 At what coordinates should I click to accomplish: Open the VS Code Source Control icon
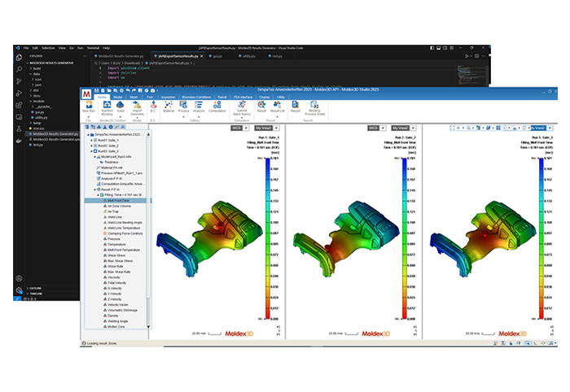[19, 81]
